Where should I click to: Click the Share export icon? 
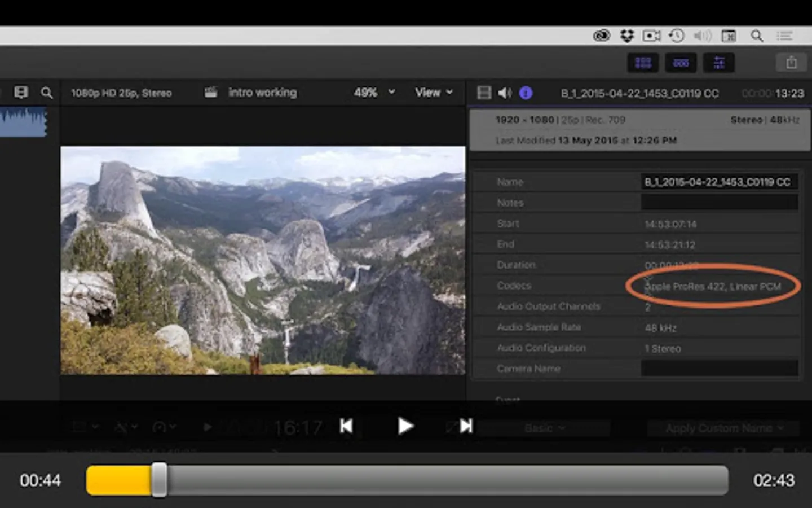coord(791,63)
